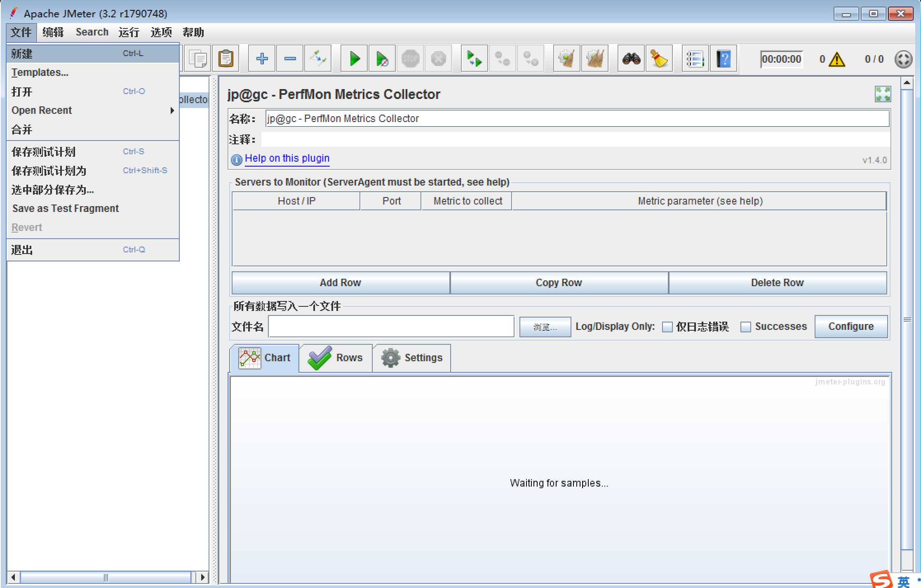
Task: Click the Metric to collect column header
Action: (468, 201)
